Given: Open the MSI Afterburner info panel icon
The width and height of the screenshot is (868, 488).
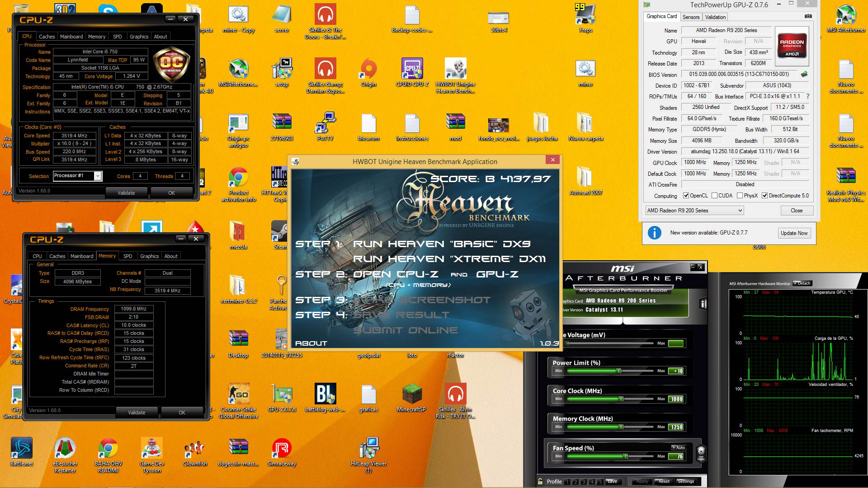Looking at the screenshot, I should pyautogui.click(x=703, y=304).
